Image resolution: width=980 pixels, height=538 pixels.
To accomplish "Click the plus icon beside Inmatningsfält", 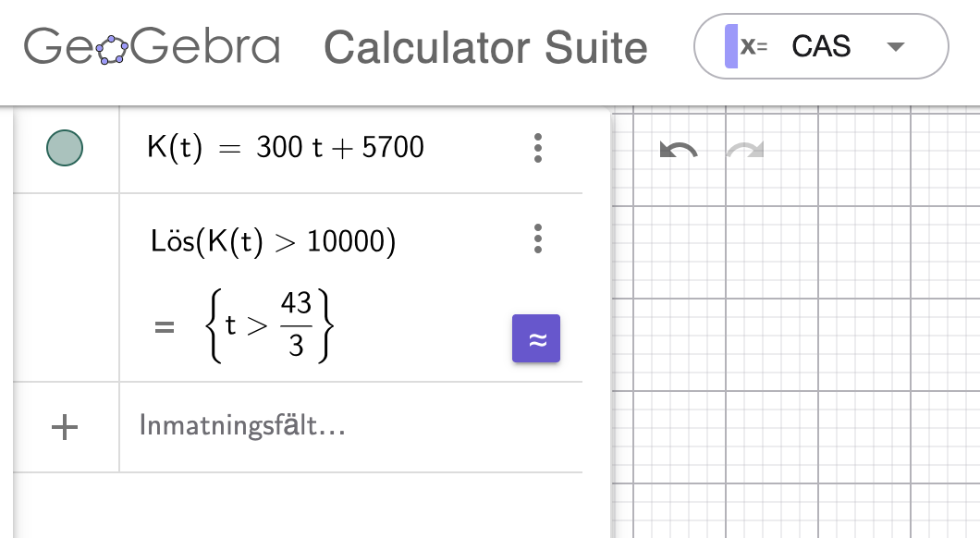I will (x=64, y=427).
